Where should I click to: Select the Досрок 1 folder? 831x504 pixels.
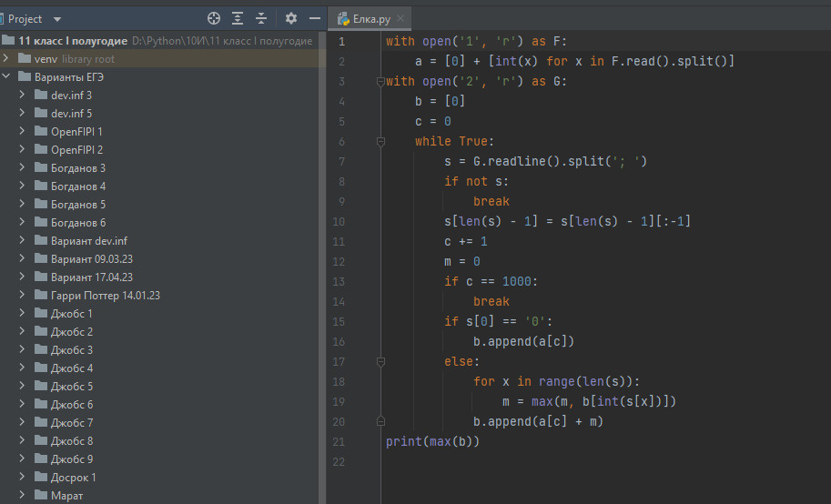click(73, 478)
